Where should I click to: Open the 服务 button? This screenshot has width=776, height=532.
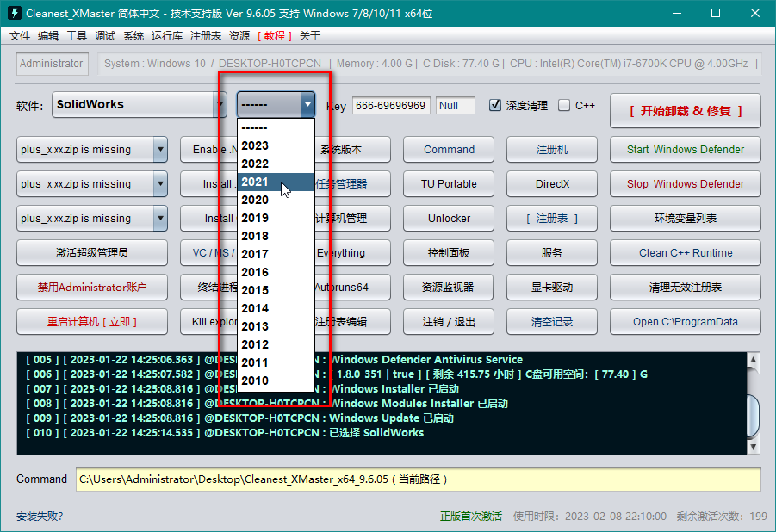pos(552,252)
